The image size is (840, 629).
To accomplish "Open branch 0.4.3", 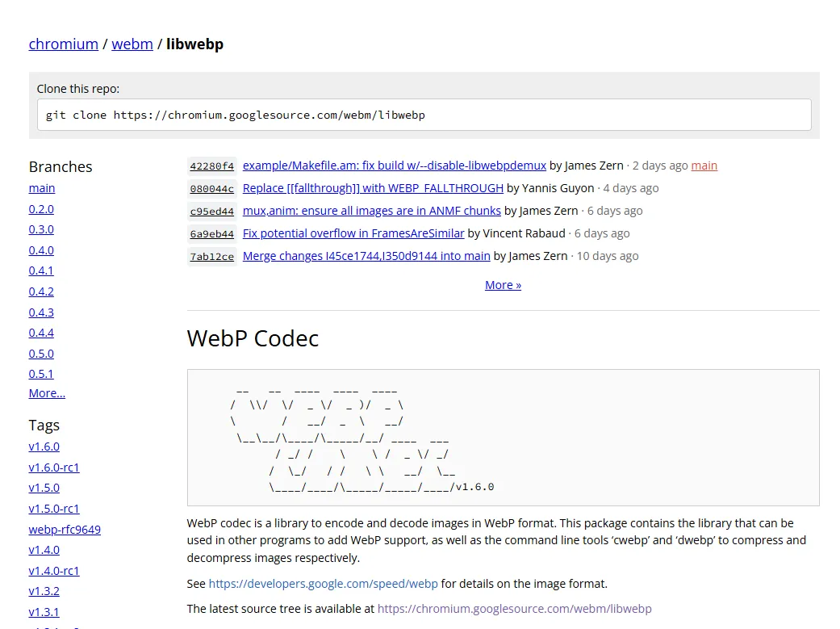I will click(41, 312).
